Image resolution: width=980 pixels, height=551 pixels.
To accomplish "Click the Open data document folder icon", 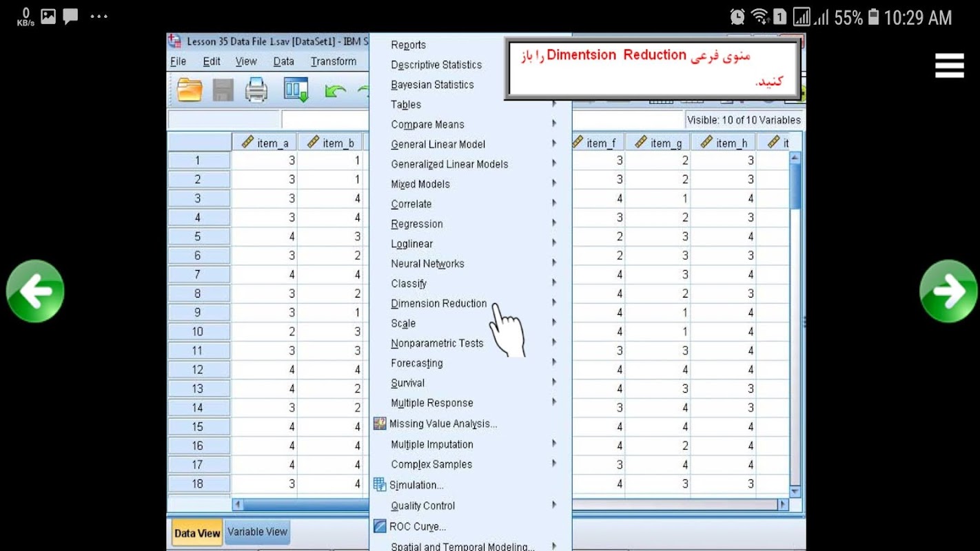I will coord(190,90).
